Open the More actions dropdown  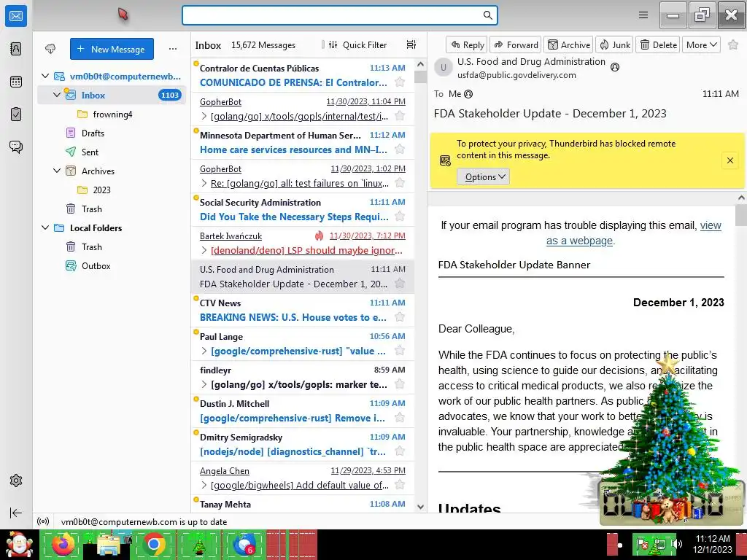click(x=701, y=44)
